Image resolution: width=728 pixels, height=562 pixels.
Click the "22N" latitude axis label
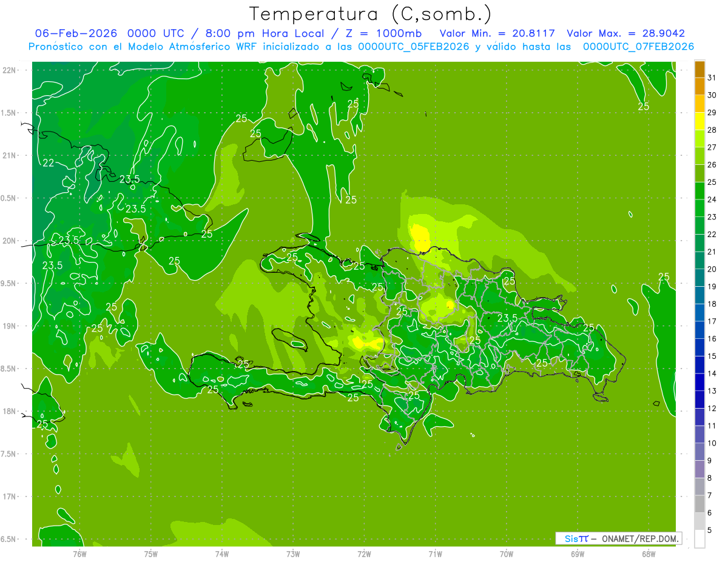pyautogui.click(x=9, y=70)
